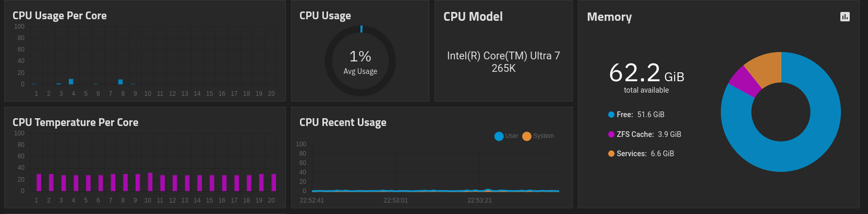
Task: Click the purple ZFS Cache legend dot
Action: pyautogui.click(x=611, y=134)
